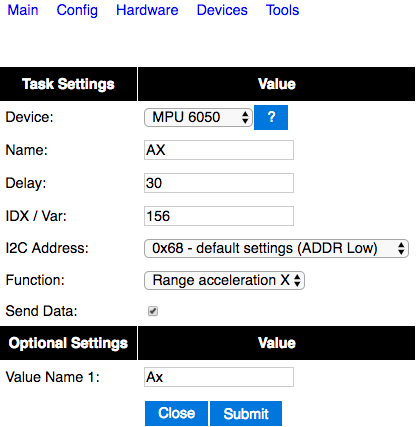The width and height of the screenshot is (417, 427).
Task: Select the IDX / Var field with 156
Action: (219, 216)
